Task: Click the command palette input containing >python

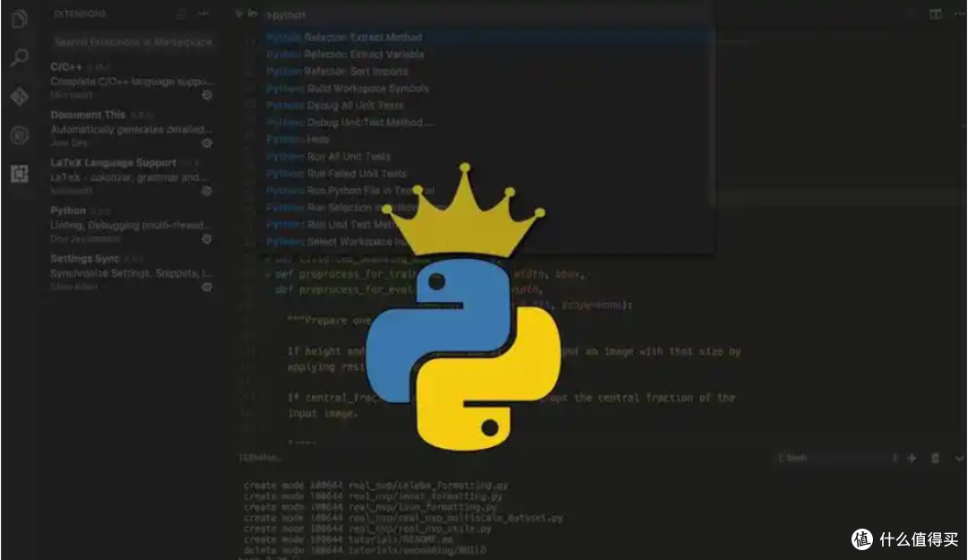Action: (x=487, y=15)
